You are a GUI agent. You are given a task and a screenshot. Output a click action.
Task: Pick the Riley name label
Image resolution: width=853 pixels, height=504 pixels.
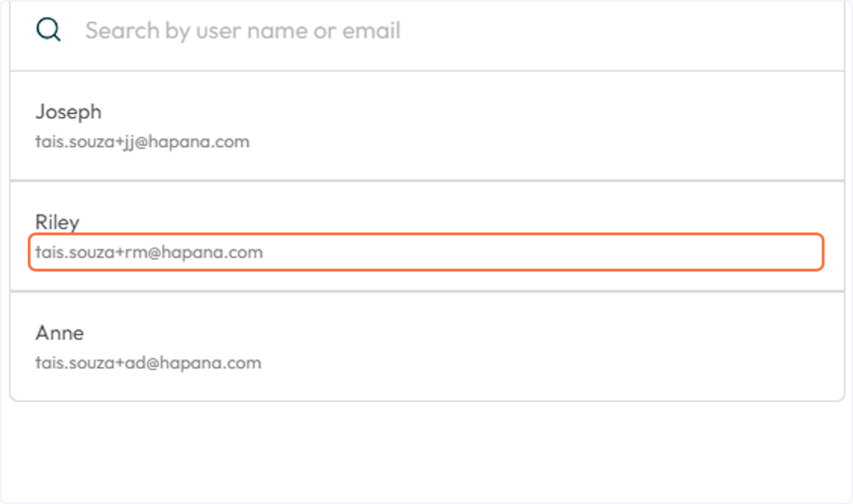(58, 222)
